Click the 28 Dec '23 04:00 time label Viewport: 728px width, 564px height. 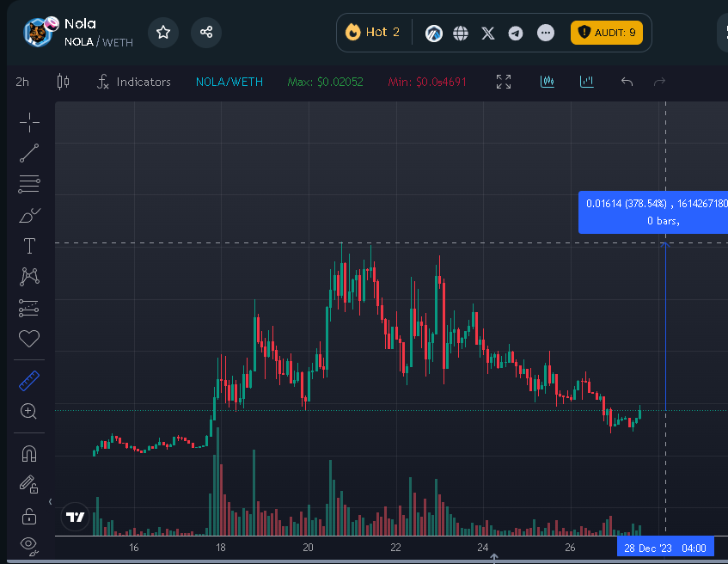pyautogui.click(x=665, y=549)
